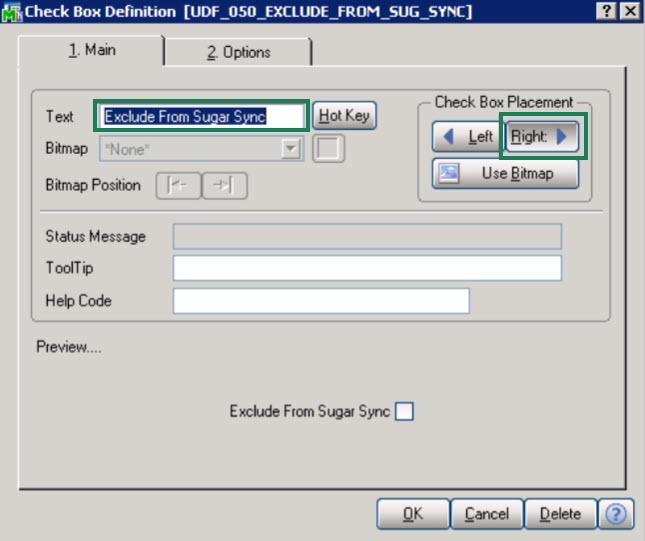645x541 pixels.
Task: Set check box placement to Right
Action: pyautogui.click(x=543, y=137)
